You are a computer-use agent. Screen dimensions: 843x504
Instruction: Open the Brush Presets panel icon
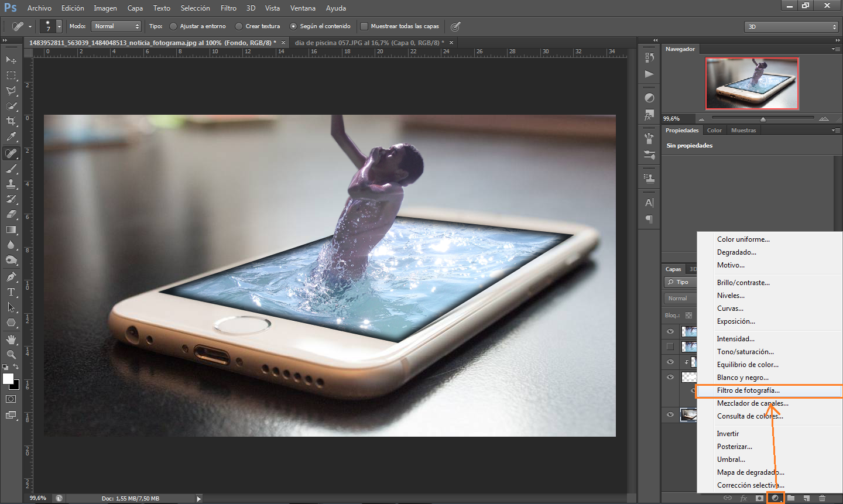pos(649,155)
